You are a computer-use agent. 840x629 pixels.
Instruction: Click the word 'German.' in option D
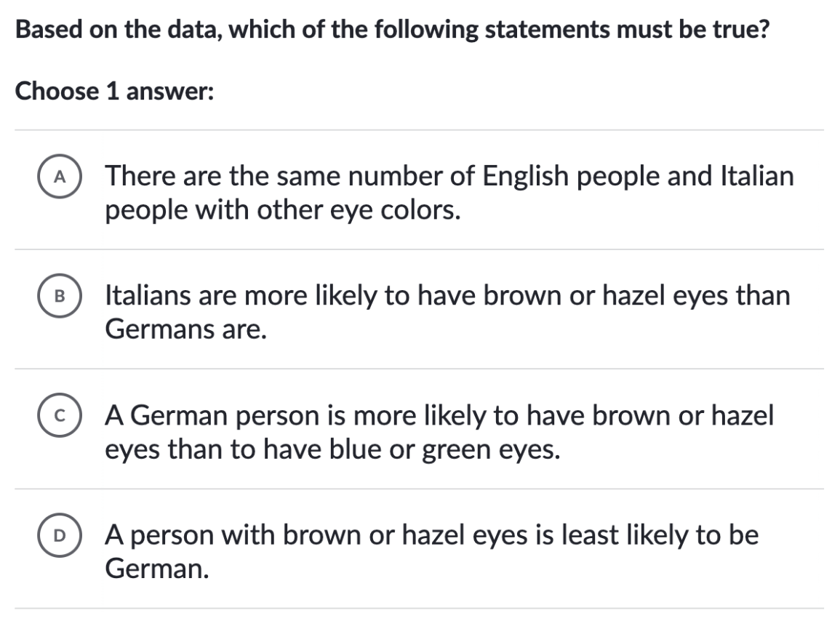point(156,569)
